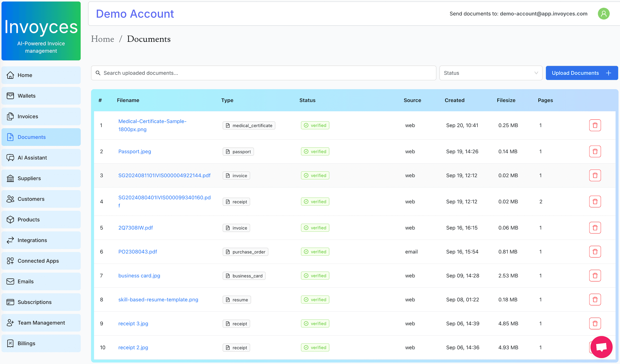Click the delete icon for business card.jpg
The image size is (620, 364).
595,275
